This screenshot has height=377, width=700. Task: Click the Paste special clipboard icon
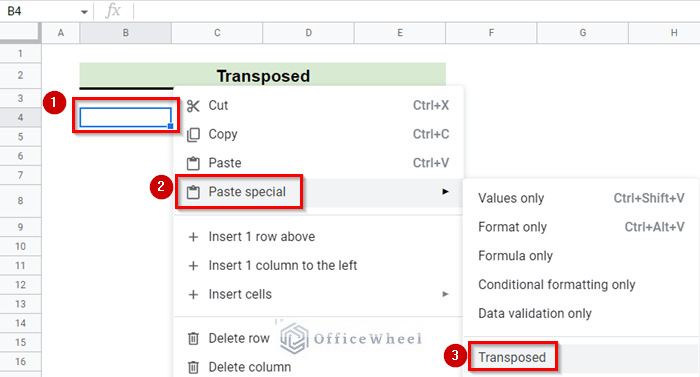pos(193,192)
